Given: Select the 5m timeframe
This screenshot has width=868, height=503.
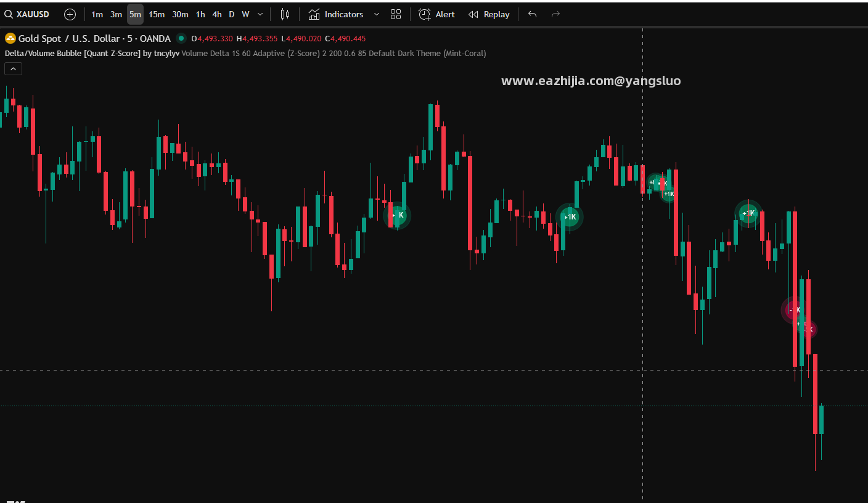Looking at the screenshot, I should click(x=135, y=14).
